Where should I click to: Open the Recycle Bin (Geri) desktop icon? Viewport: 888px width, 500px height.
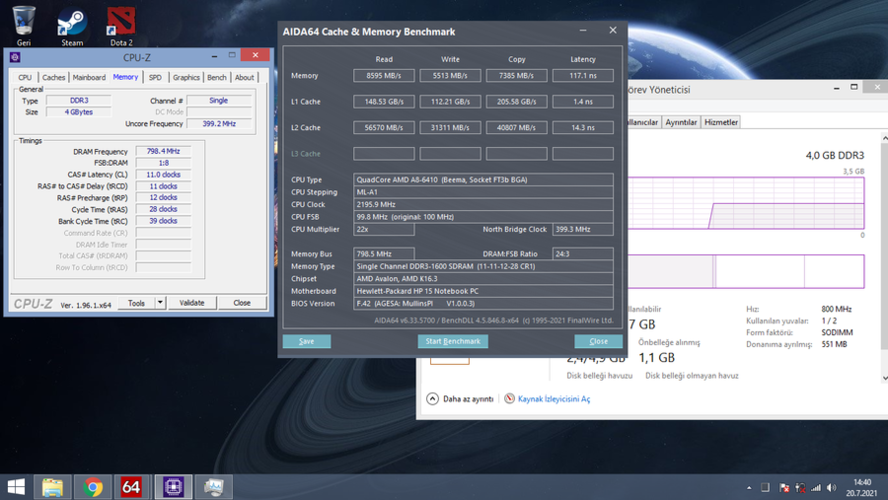click(x=23, y=25)
